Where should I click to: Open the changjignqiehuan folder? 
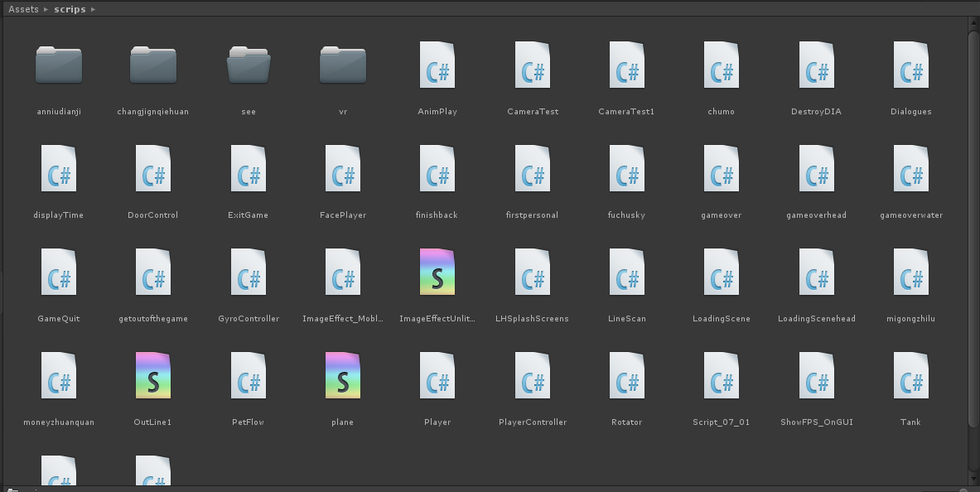pyautogui.click(x=153, y=65)
